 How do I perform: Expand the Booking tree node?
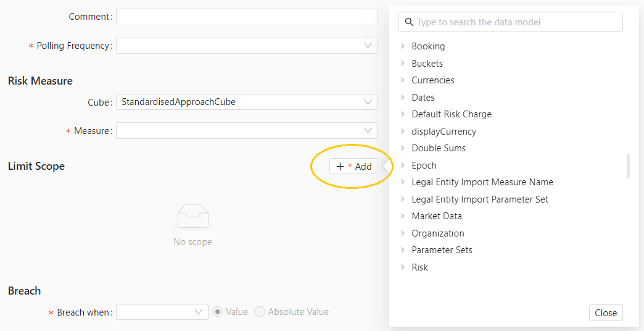(403, 46)
